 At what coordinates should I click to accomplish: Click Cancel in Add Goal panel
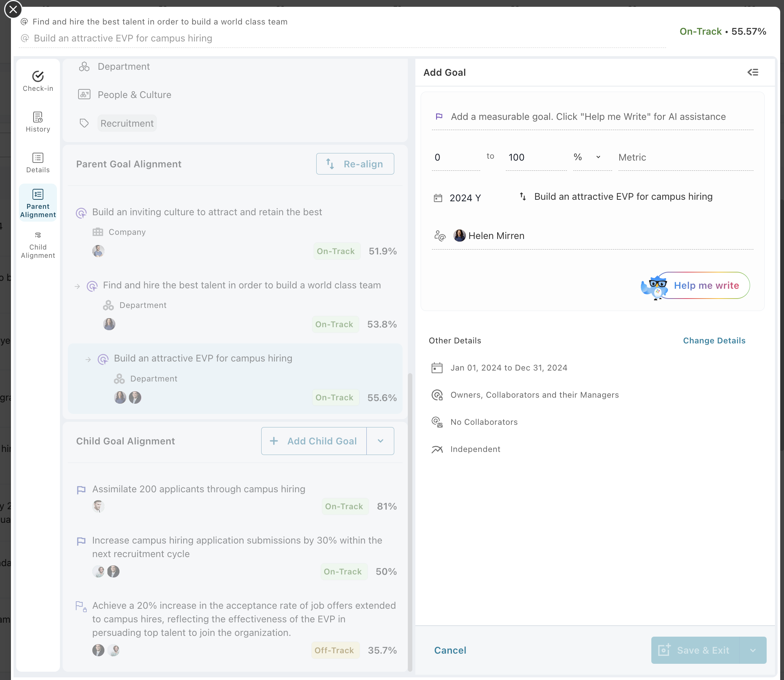(x=450, y=650)
